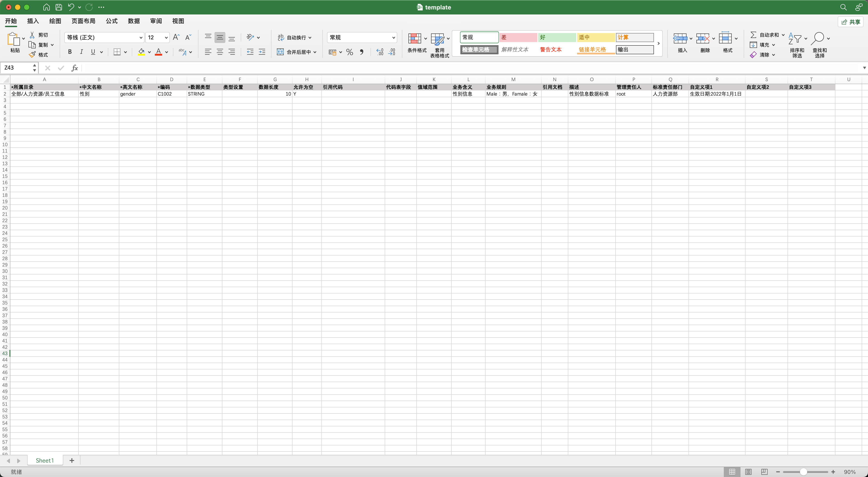Open the 数据 ribbon tab
Screen dimensions: 868x477
pos(134,21)
